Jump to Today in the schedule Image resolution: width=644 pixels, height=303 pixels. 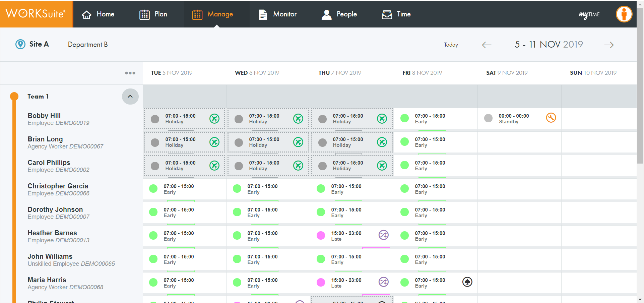pyautogui.click(x=451, y=45)
